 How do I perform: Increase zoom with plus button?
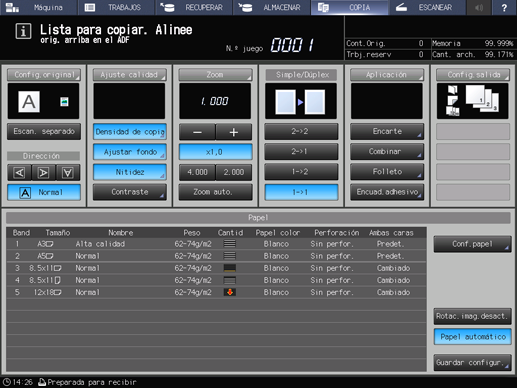coord(234,132)
